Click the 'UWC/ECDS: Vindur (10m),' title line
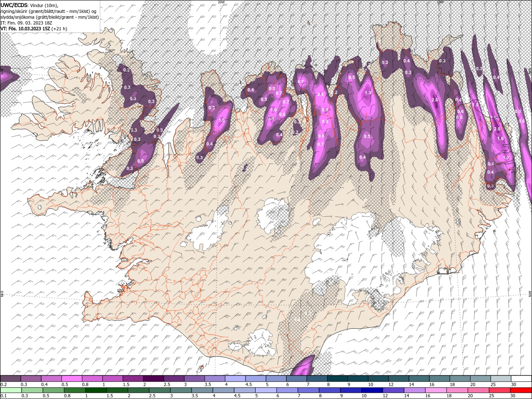The image size is (532, 399). tap(30, 5)
